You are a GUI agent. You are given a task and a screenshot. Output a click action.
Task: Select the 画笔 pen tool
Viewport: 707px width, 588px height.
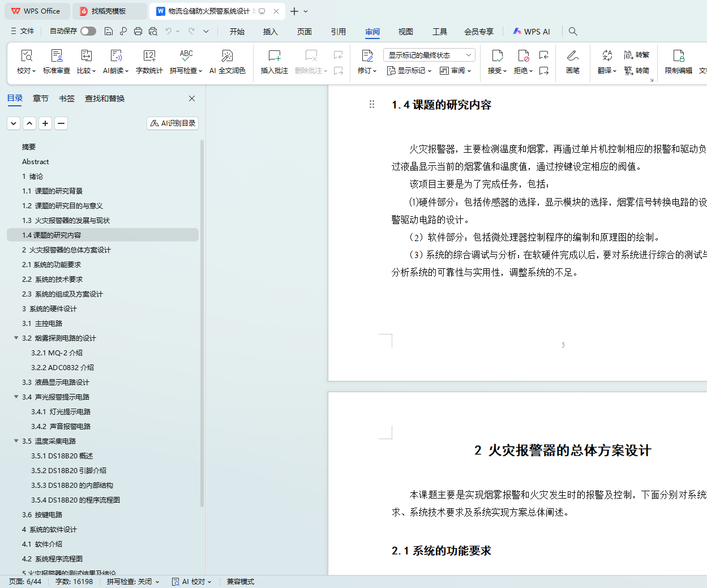[572, 61]
